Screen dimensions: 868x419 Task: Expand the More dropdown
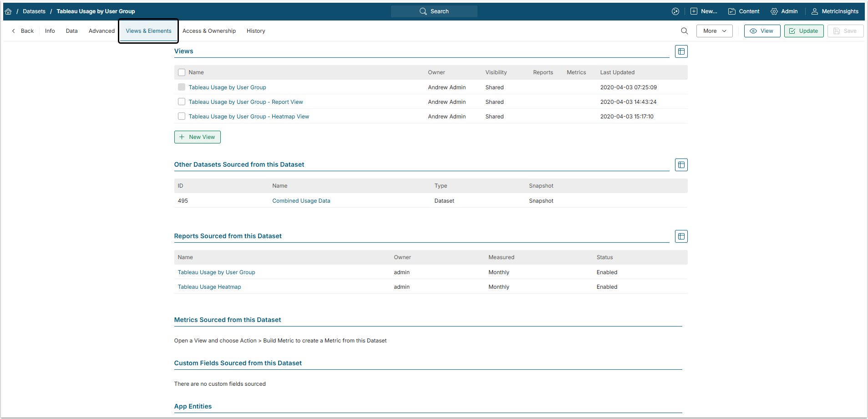point(714,31)
